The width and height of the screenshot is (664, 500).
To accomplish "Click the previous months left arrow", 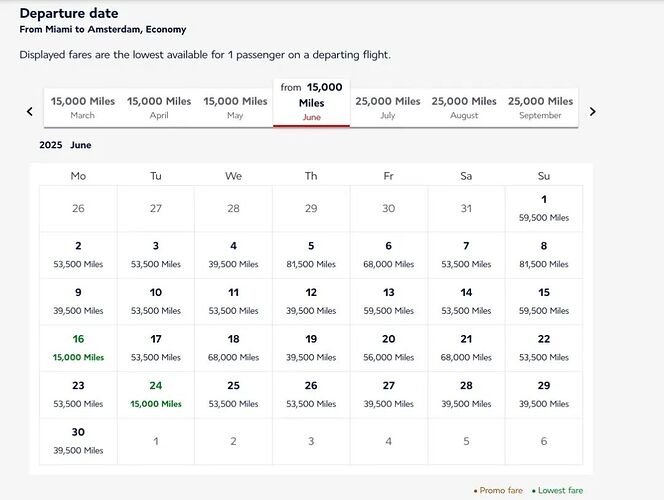I will 30,112.
